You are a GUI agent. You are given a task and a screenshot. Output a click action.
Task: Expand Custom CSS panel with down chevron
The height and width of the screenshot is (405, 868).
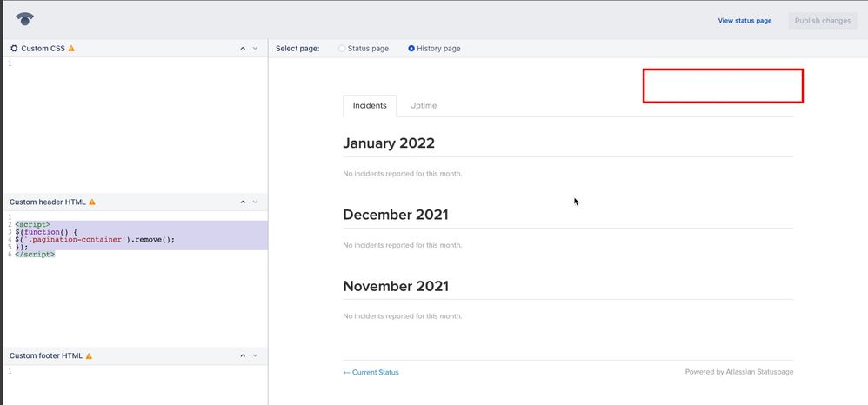255,48
